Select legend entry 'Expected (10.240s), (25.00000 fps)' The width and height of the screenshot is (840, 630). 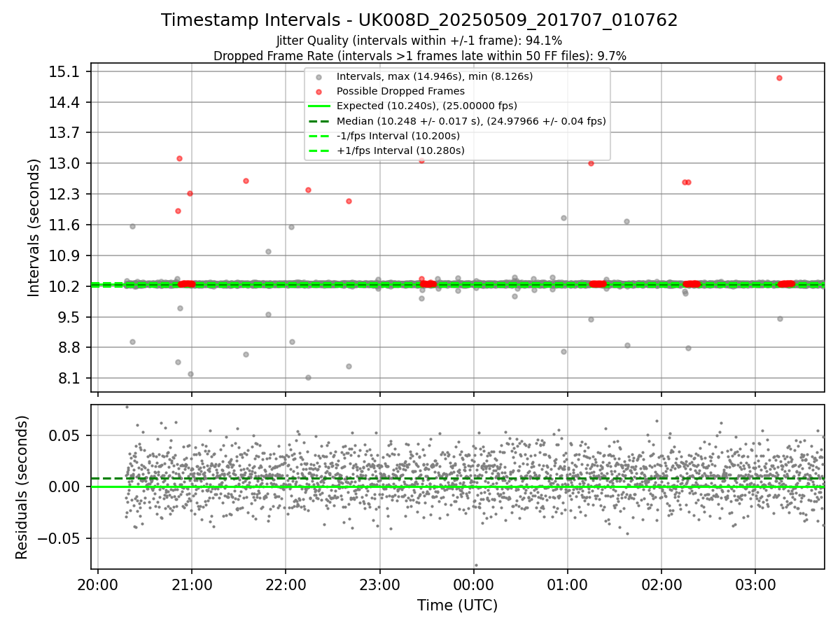[427, 106]
